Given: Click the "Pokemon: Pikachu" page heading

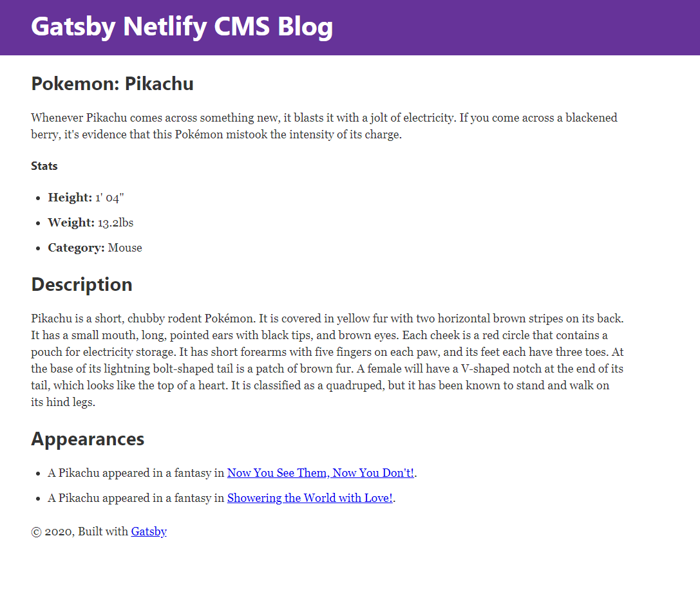Looking at the screenshot, I should 111,84.
